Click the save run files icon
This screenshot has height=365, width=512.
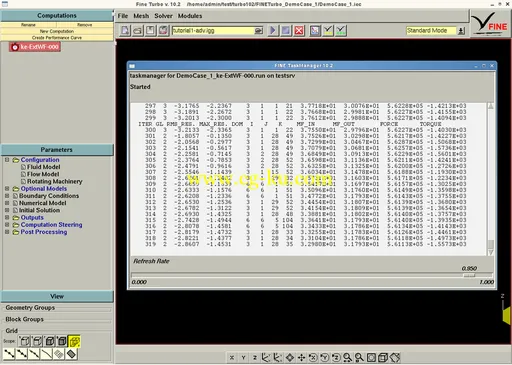pos(163,31)
